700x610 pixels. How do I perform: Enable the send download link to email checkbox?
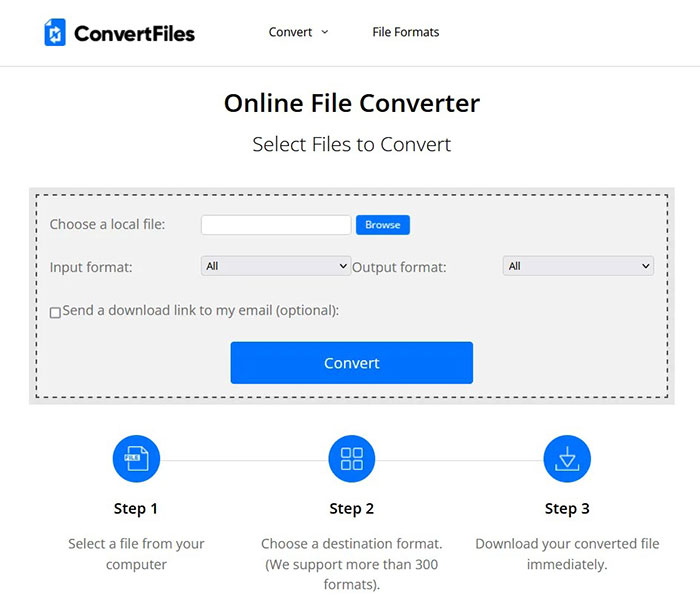pos(55,312)
